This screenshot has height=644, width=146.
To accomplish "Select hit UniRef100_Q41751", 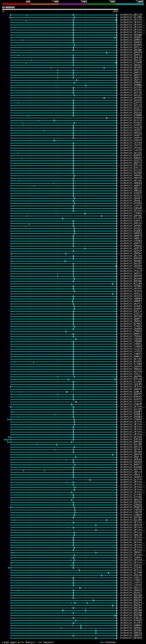I will click(131, 93).
